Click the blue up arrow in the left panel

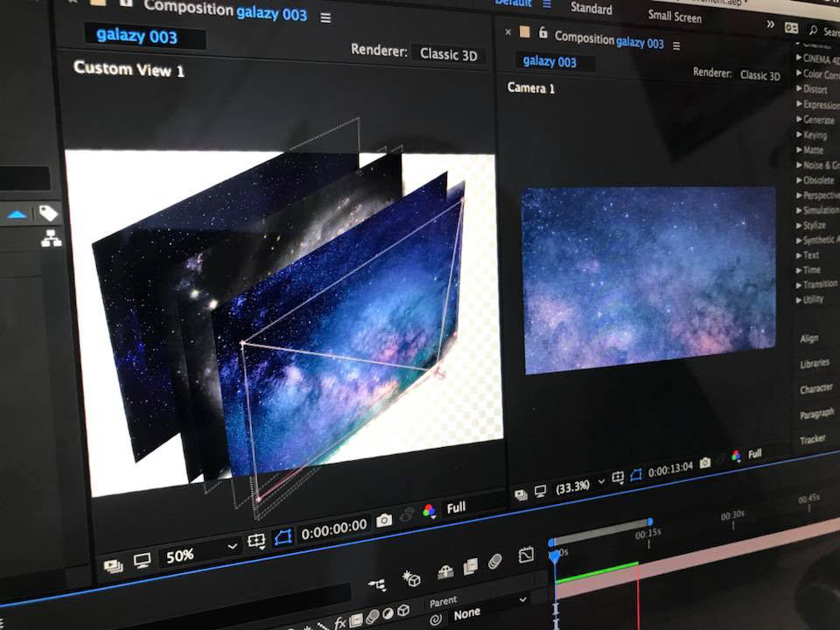click(x=17, y=215)
